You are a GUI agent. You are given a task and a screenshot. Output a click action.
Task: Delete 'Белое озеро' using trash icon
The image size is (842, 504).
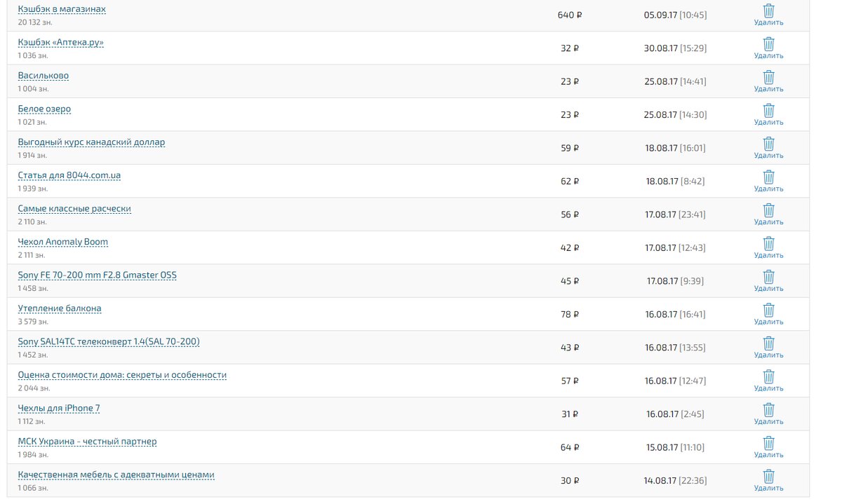coord(768,110)
